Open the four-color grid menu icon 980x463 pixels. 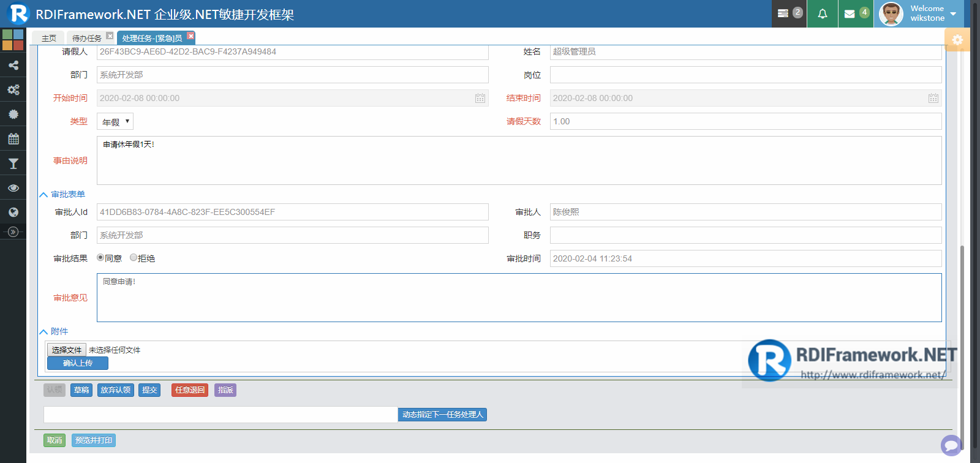13,40
